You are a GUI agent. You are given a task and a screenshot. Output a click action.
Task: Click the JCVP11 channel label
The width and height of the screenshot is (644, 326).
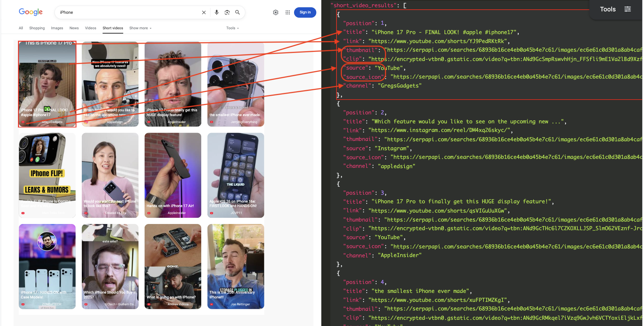[236, 213]
